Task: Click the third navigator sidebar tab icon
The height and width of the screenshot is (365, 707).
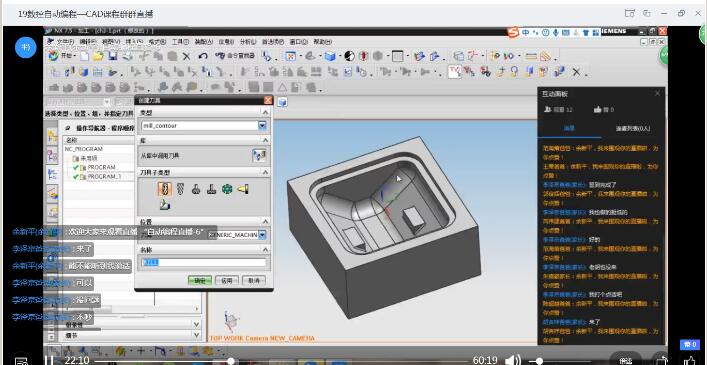Action: pyautogui.click(x=53, y=174)
